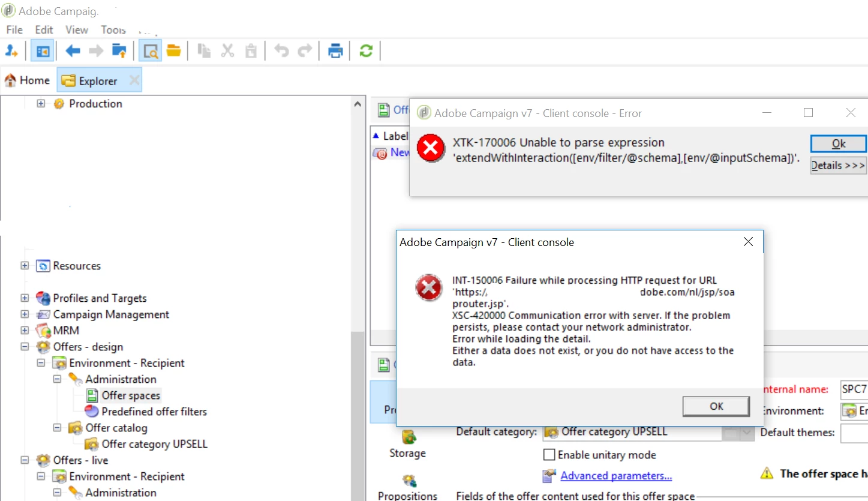The height and width of the screenshot is (501, 868).
Task: Open the Default category dropdown arrow
Action: point(747,432)
